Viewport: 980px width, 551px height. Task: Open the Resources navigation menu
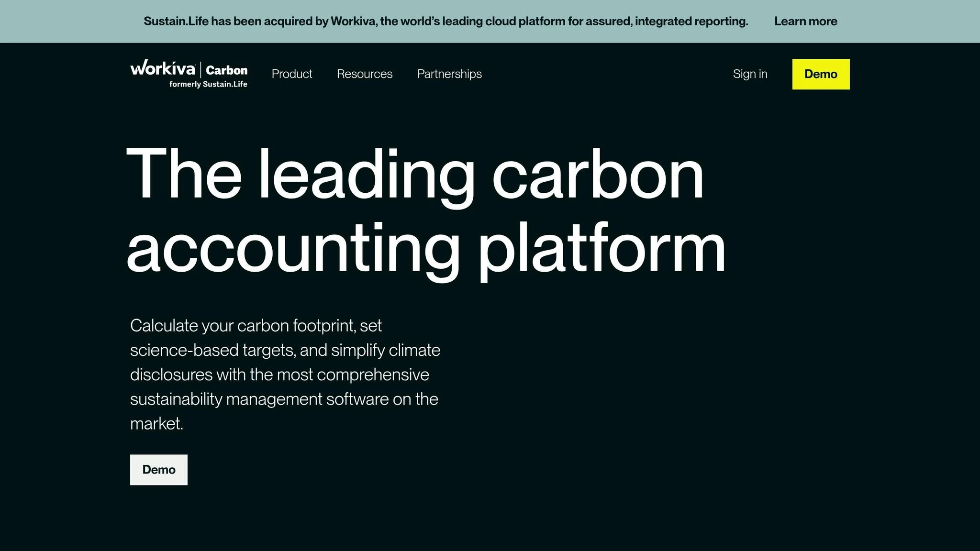click(365, 74)
